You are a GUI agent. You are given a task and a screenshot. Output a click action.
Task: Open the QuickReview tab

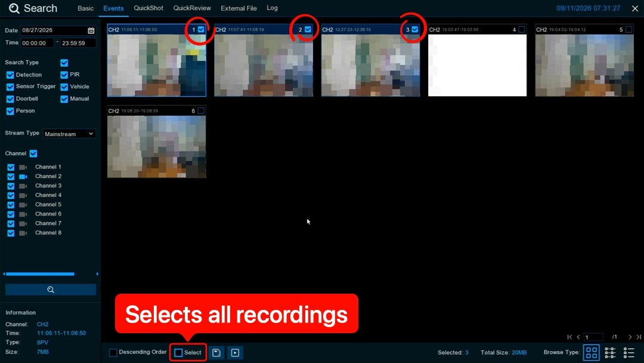pyautogui.click(x=192, y=8)
